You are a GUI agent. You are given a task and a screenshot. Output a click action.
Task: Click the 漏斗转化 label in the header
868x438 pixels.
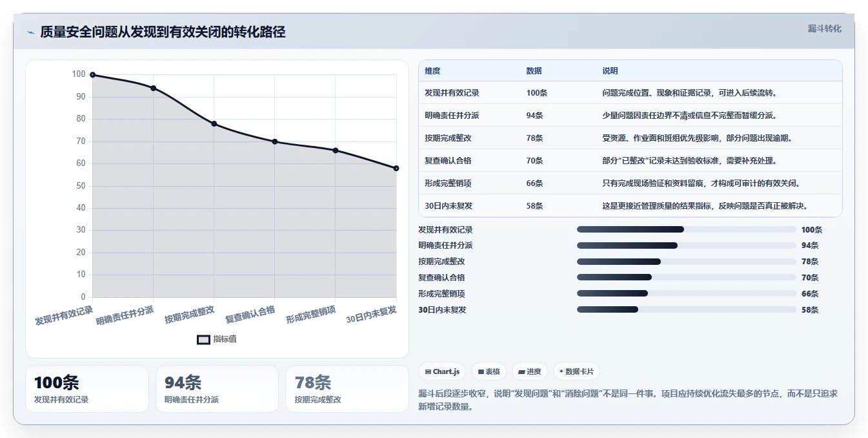pyautogui.click(x=824, y=29)
